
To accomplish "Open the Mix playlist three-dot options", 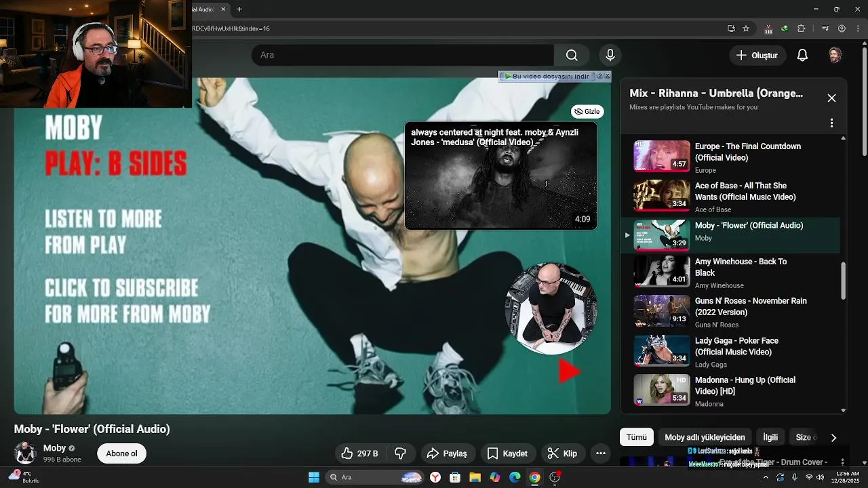I will pyautogui.click(x=831, y=123).
